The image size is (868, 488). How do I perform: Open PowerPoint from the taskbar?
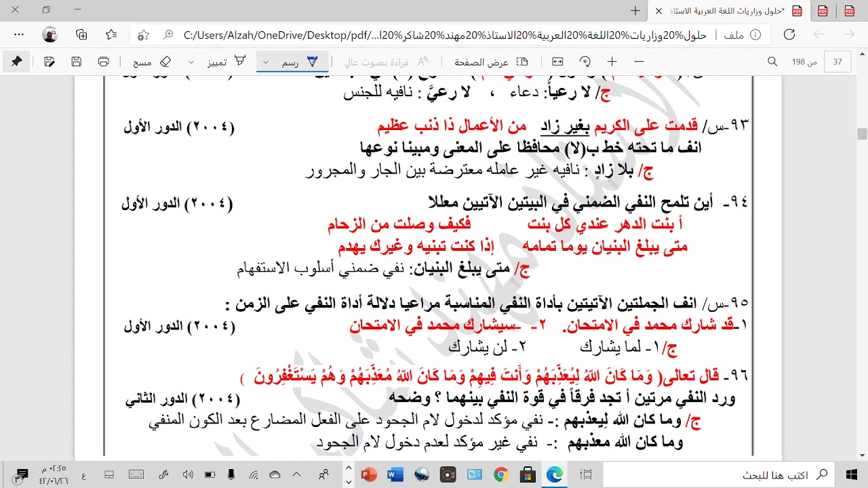tap(369, 474)
